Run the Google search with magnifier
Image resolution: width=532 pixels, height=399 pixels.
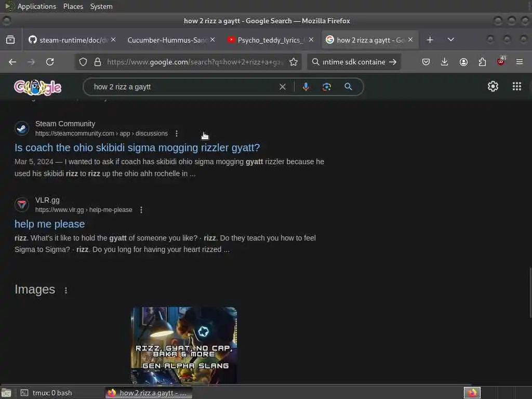349,87
